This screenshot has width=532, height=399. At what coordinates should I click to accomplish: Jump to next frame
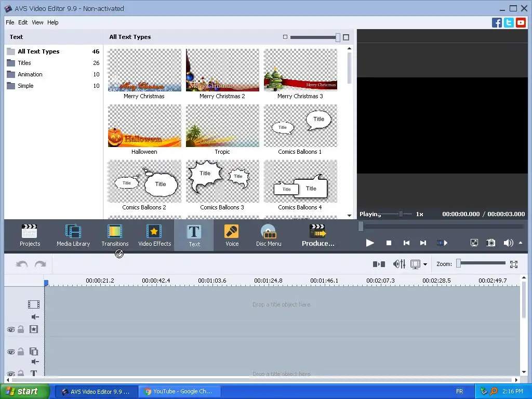423,243
